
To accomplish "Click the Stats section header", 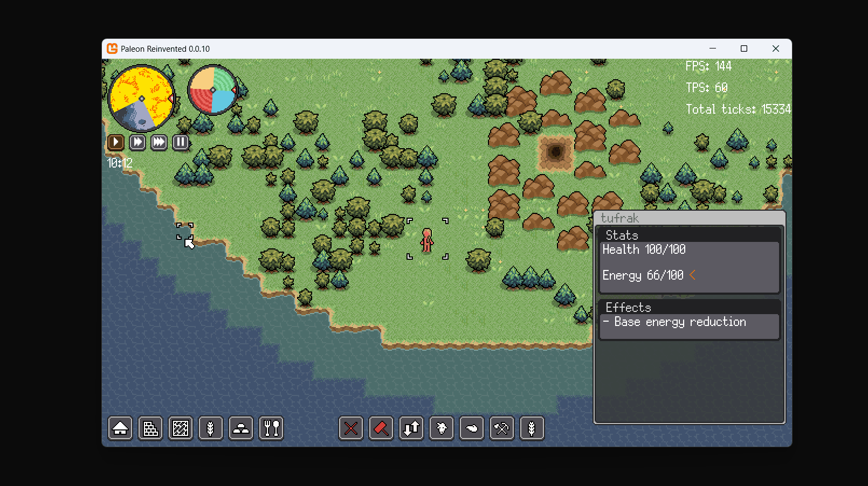I will 622,235.
